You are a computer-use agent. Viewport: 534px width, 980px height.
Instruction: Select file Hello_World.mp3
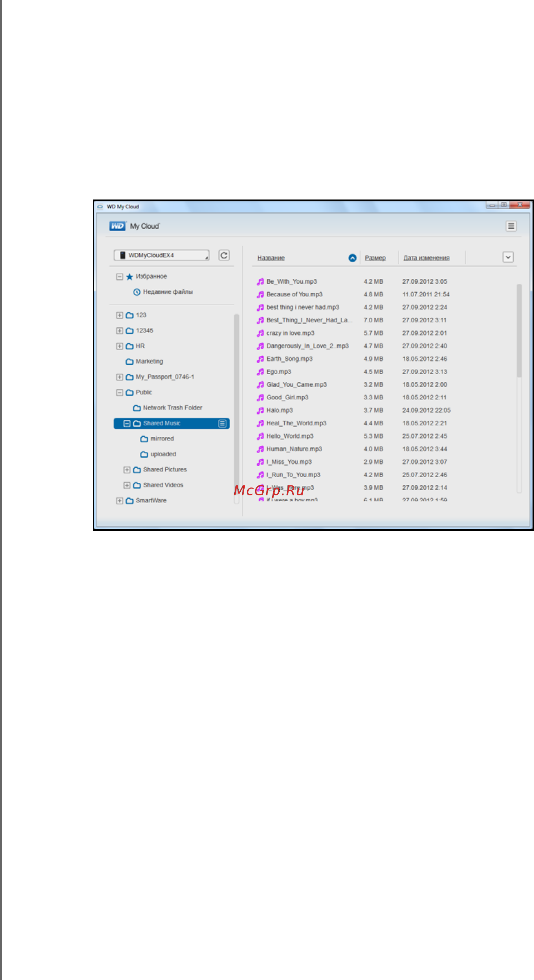click(x=290, y=436)
